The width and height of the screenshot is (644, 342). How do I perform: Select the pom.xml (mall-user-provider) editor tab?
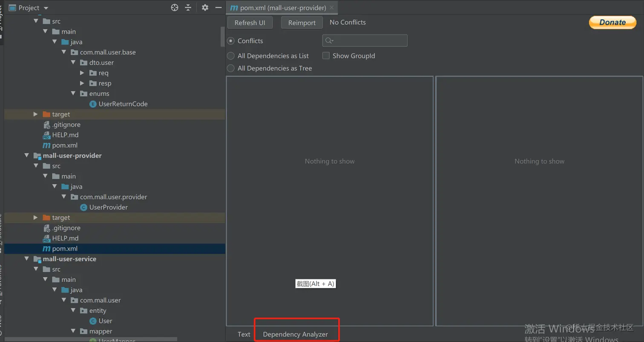point(282,8)
